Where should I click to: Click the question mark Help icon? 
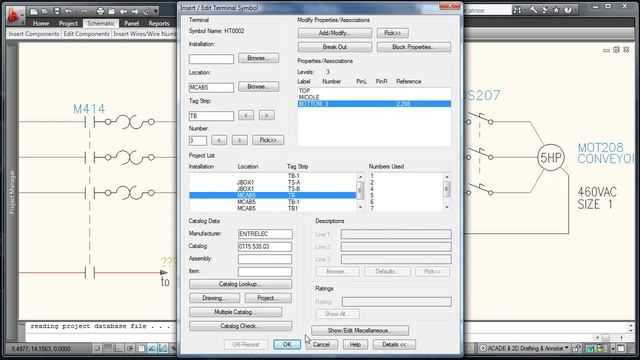[568, 10]
